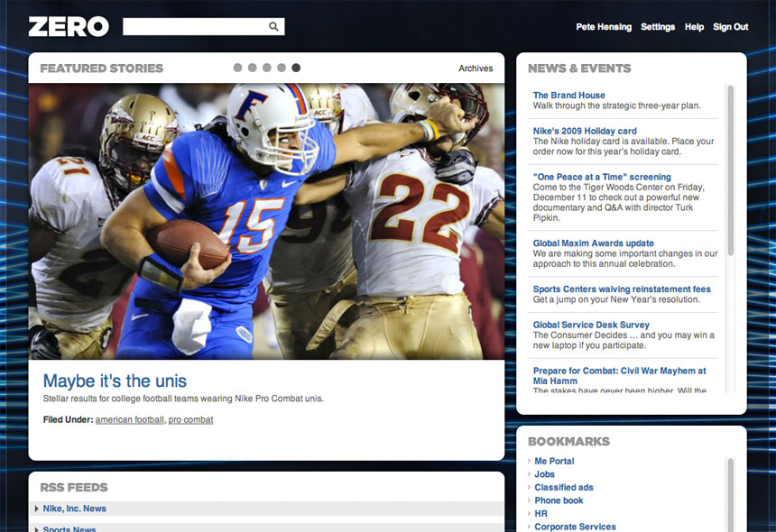776x532 pixels.
Task: Click 'Get a jump on your New Year's resolution.'
Action: 616,299
